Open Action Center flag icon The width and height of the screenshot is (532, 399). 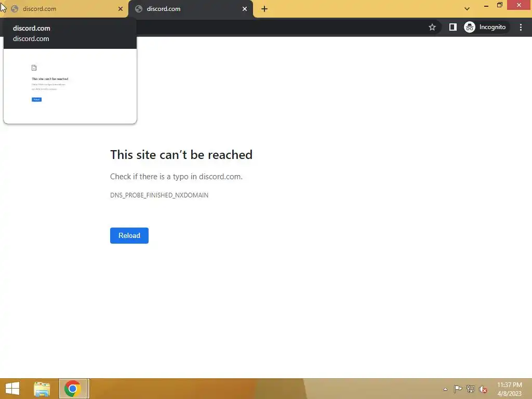(x=458, y=389)
